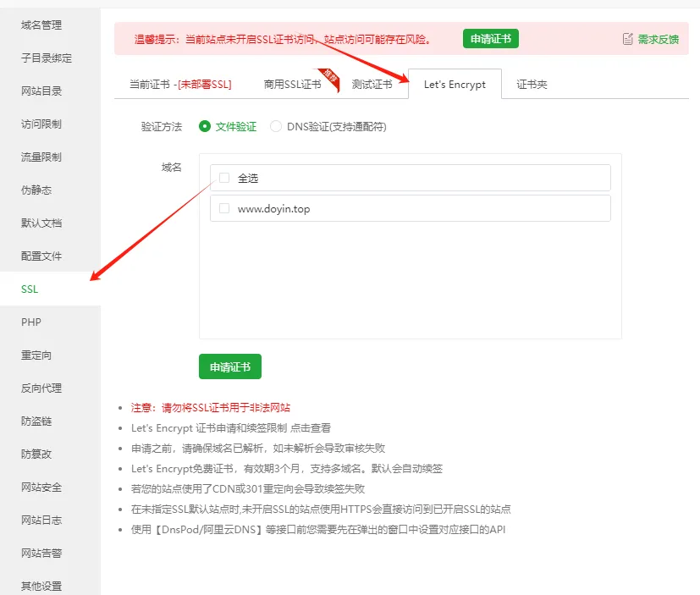
Task: Check the www.doyin.top domain checkbox
Action: pos(223,207)
